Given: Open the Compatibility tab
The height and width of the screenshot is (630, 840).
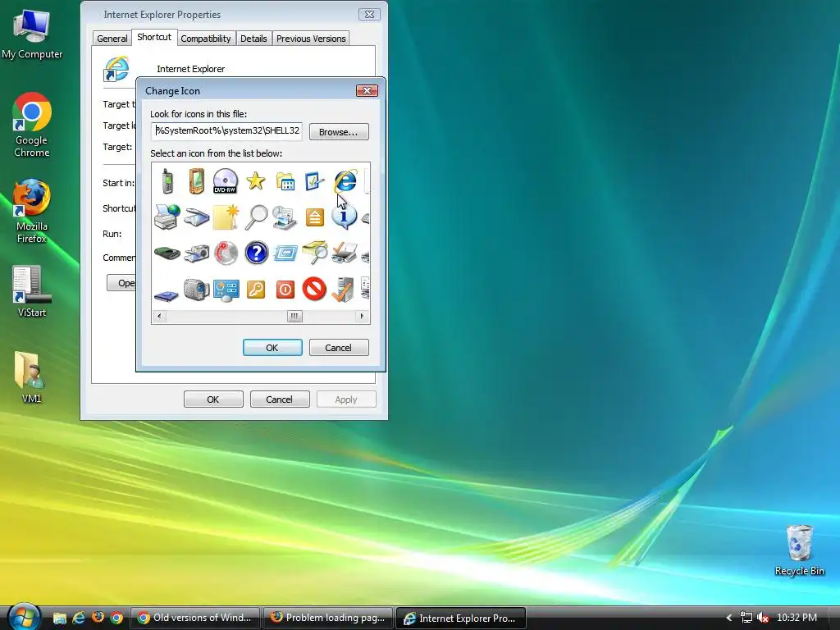Looking at the screenshot, I should point(206,39).
